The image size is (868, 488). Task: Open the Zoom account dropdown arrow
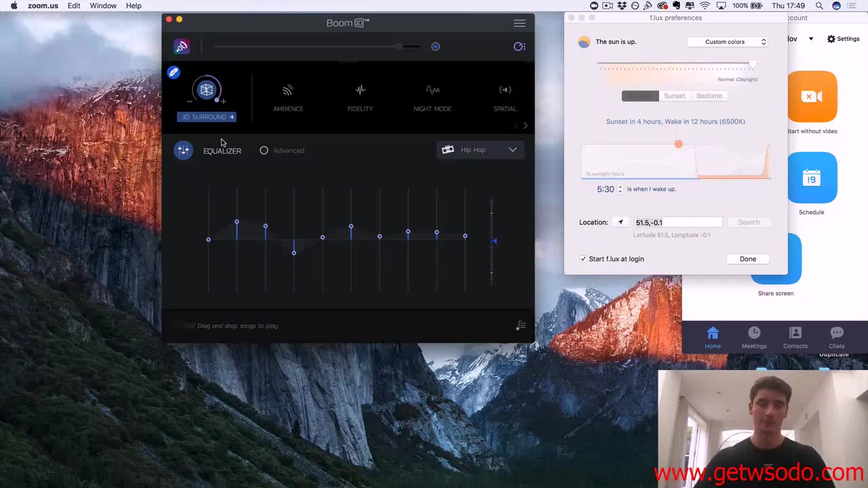click(810, 39)
